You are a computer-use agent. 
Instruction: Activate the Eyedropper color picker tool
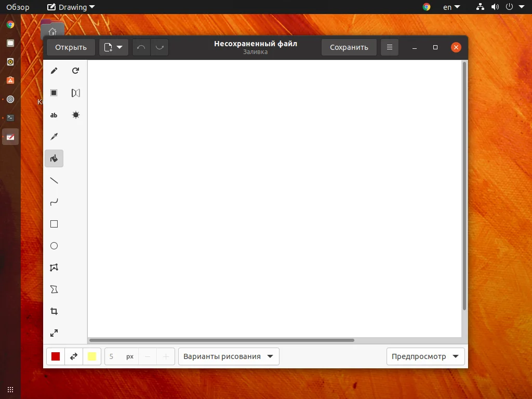click(x=54, y=137)
